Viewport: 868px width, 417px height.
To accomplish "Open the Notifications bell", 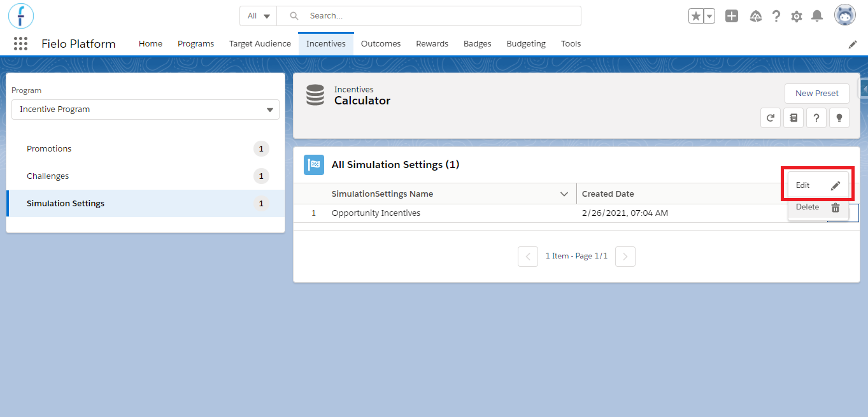I will pos(817,16).
